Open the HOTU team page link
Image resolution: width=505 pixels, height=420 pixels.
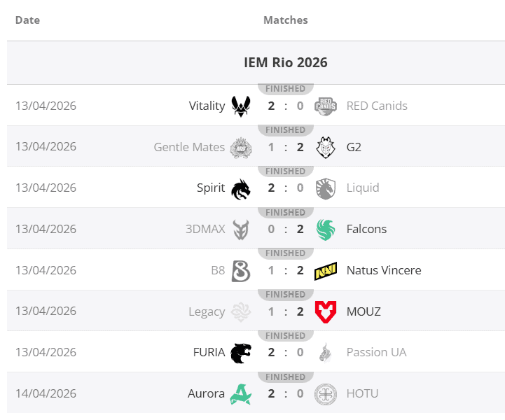click(362, 394)
